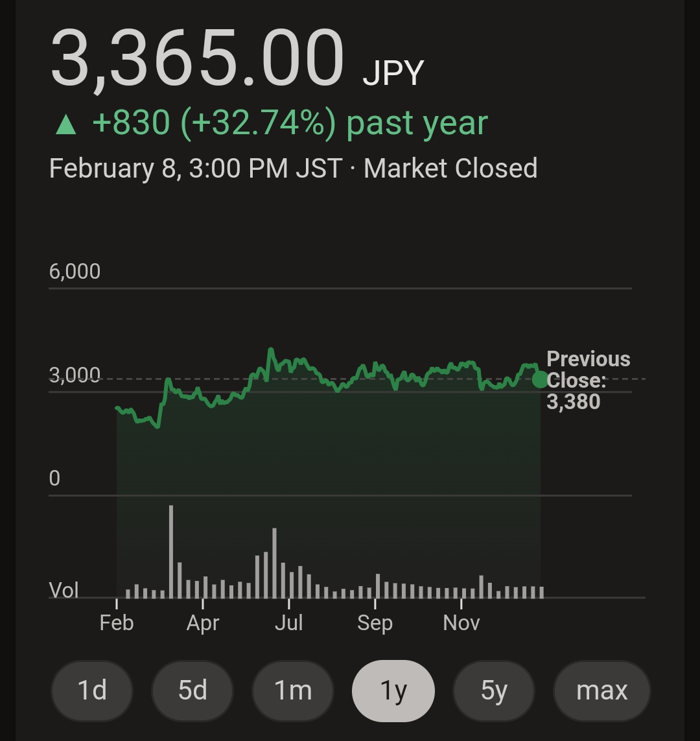Select the 1d time range

tap(91, 690)
